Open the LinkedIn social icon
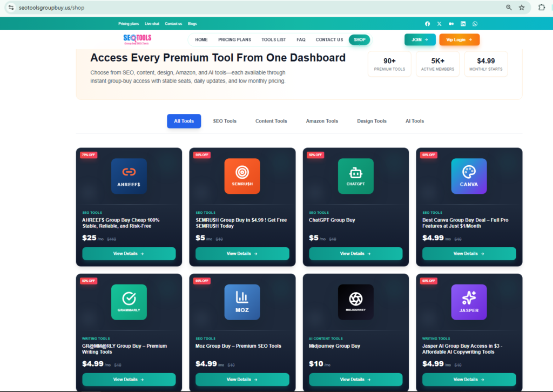 coord(463,24)
